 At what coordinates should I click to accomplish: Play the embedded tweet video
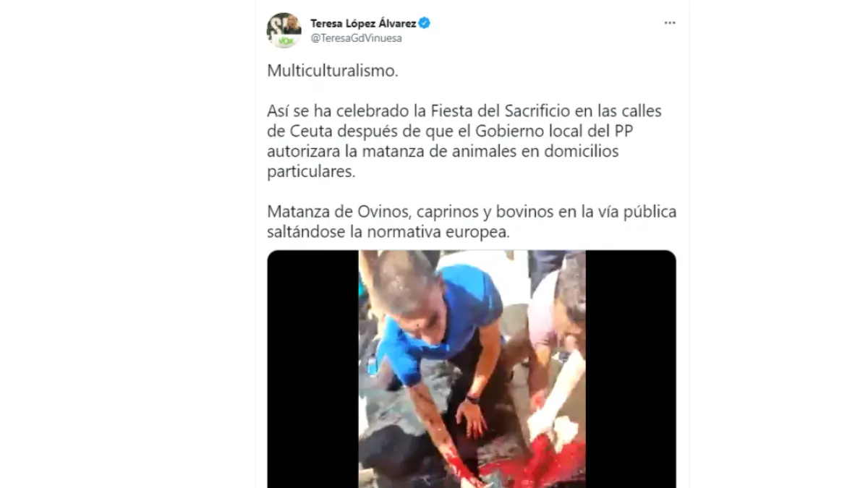click(x=472, y=369)
